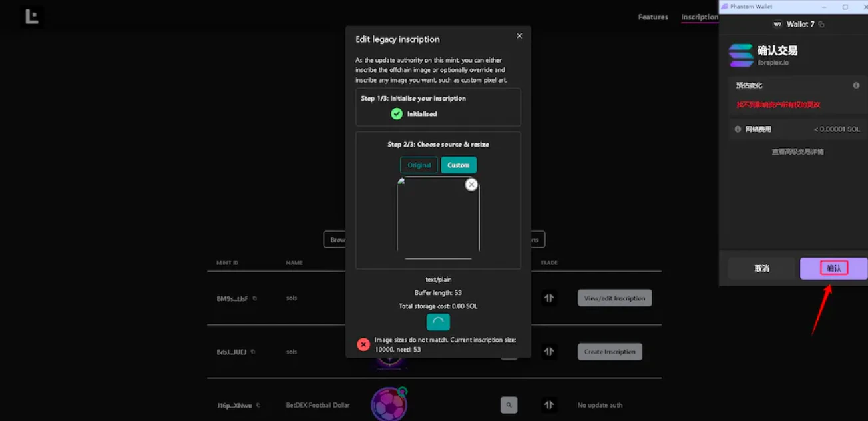Click the info icon beside network fee
Viewport: 868px width, 421px height.
click(738, 129)
